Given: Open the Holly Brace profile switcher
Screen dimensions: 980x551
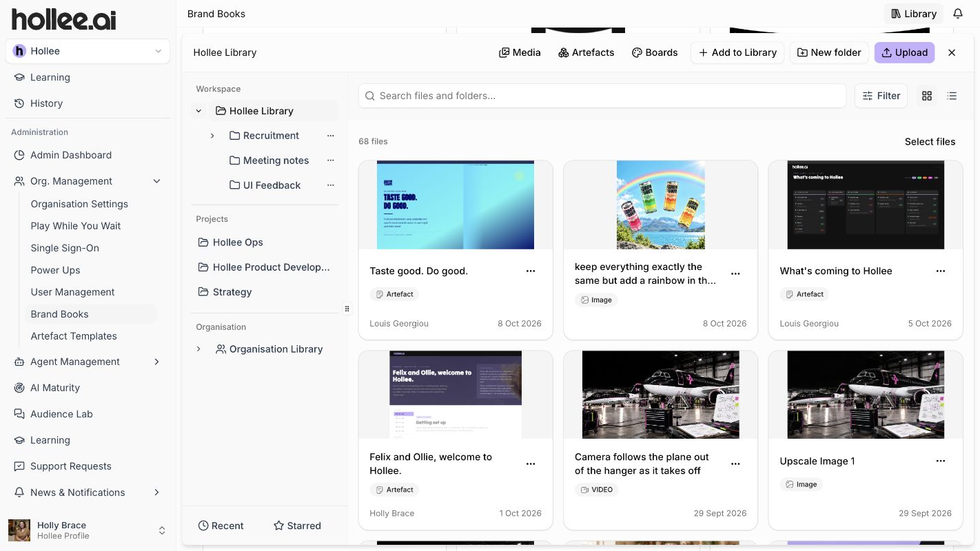Looking at the screenshot, I should (x=88, y=530).
